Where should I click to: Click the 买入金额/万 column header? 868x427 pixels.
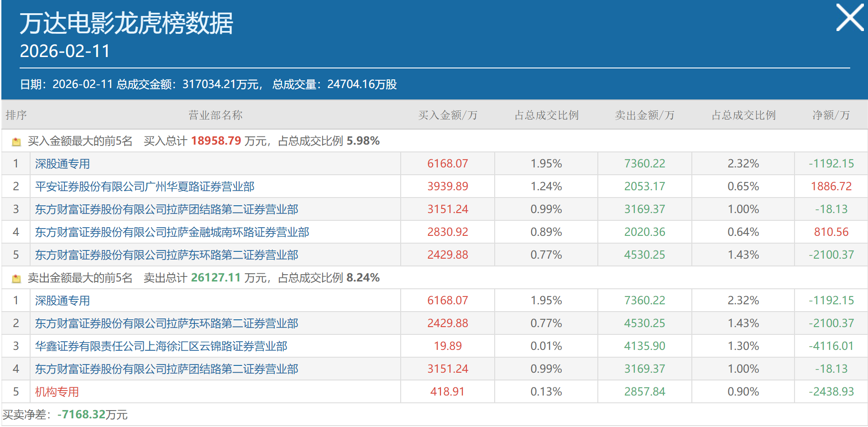coord(448,115)
